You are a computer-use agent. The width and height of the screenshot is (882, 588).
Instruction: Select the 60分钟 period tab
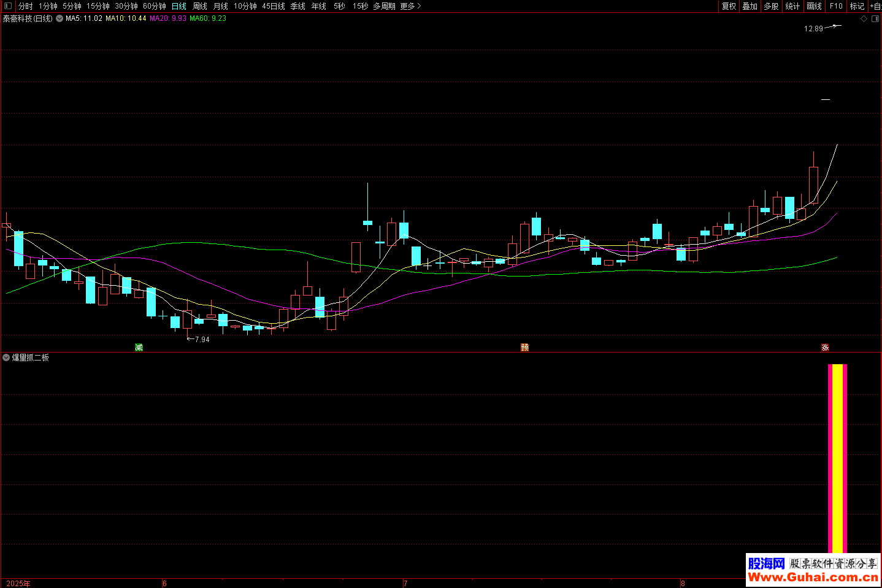pos(155,6)
